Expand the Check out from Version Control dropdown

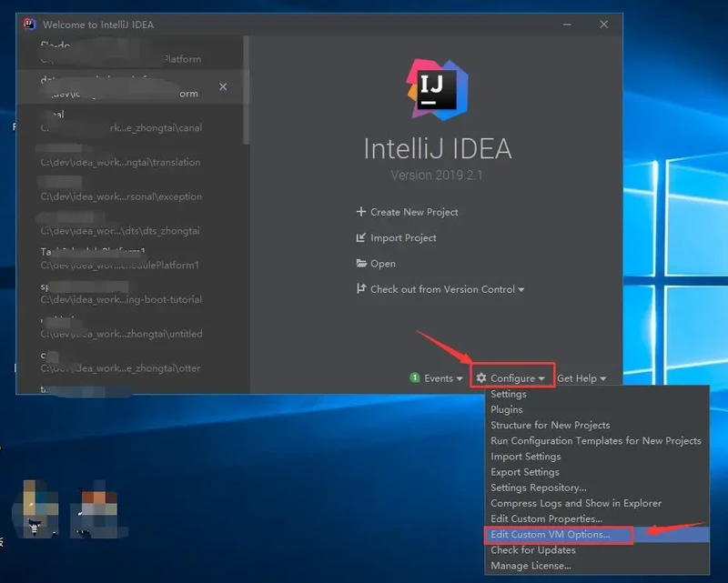coord(521,290)
